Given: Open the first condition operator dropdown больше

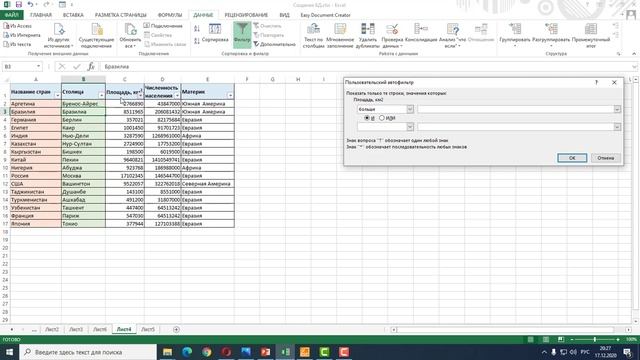Looking at the screenshot, I should (410, 109).
